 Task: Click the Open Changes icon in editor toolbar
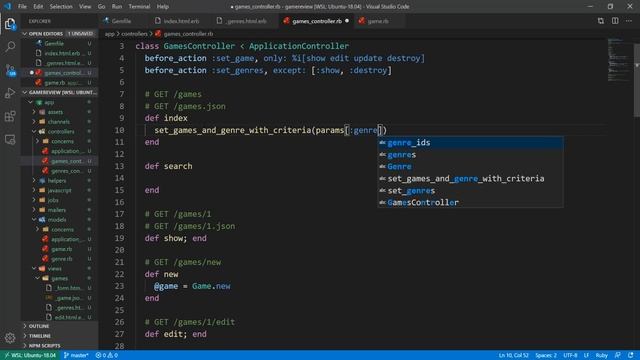[x=601, y=21]
